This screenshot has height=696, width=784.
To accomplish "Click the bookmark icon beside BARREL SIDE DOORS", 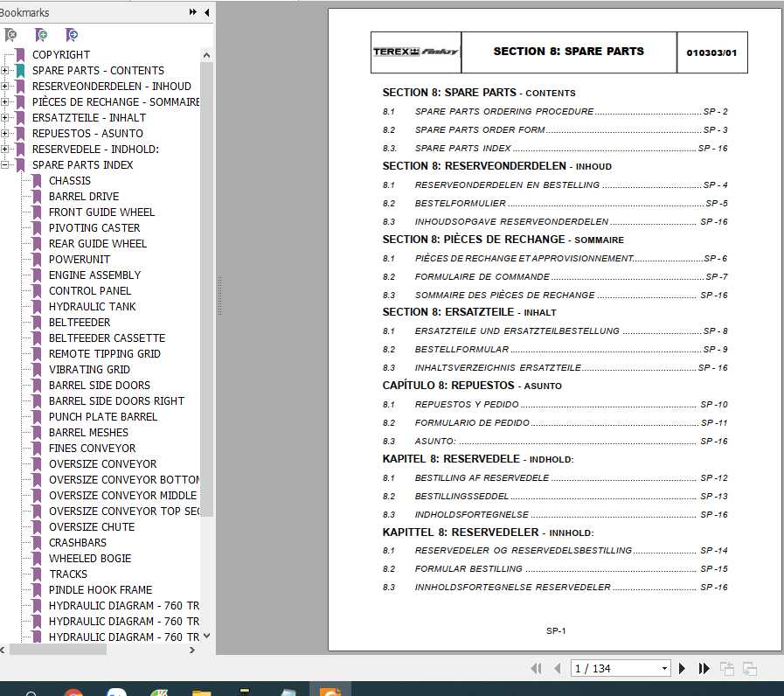I will pos(37,386).
